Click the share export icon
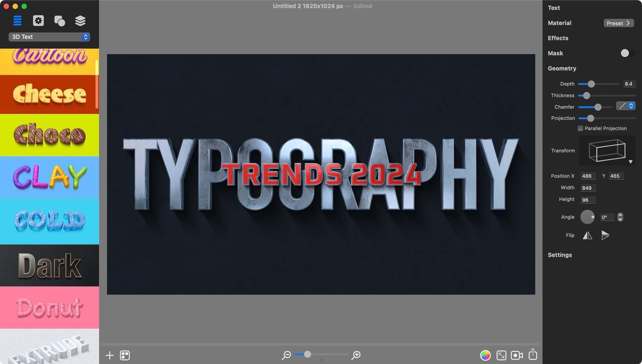Viewport: 642px width, 364px height. [x=533, y=354]
